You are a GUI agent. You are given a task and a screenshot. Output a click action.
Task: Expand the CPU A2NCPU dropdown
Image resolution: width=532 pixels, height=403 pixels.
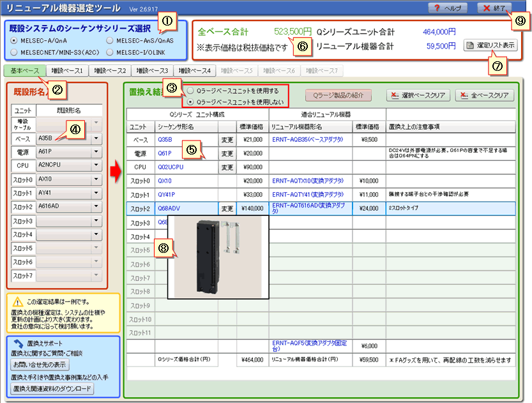[97, 165]
